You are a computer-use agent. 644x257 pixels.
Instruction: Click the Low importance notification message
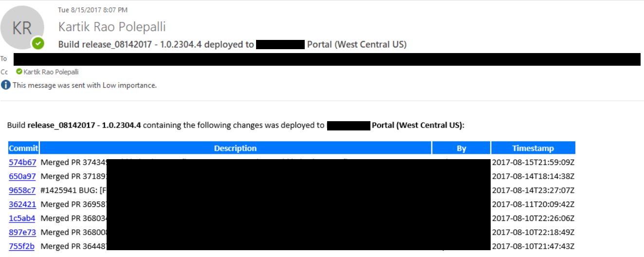[85, 85]
